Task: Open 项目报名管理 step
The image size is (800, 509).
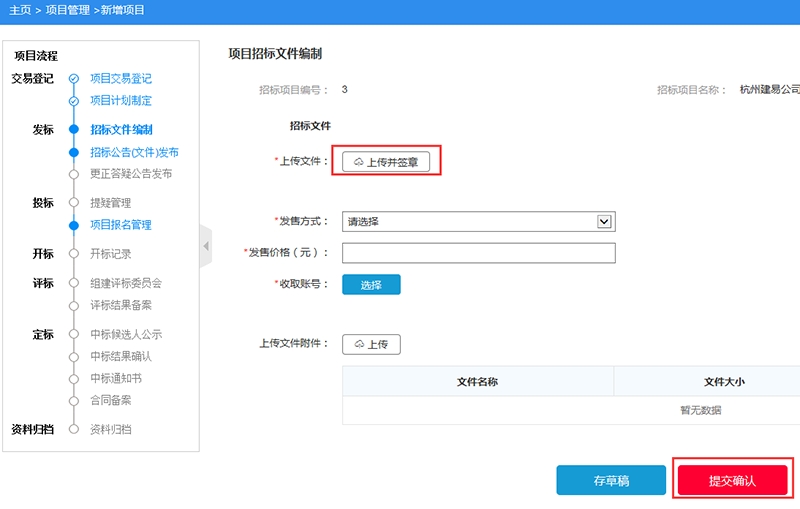Action: coord(120,225)
